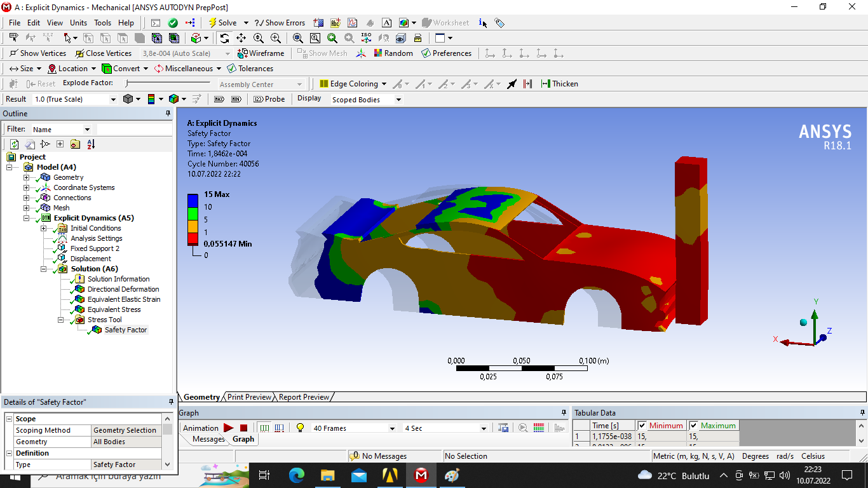Screen dimensions: 868x488
Task: Click the Probe tool
Action: pyautogui.click(x=269, y=99)
